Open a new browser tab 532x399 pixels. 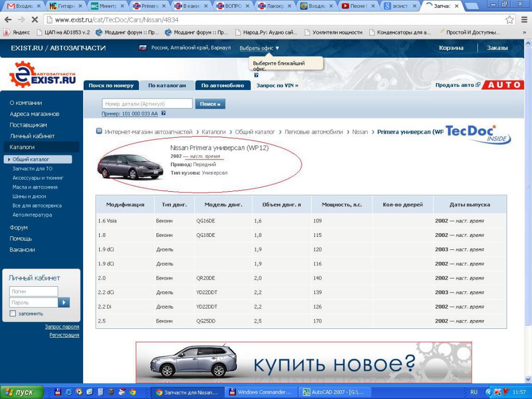471,6
